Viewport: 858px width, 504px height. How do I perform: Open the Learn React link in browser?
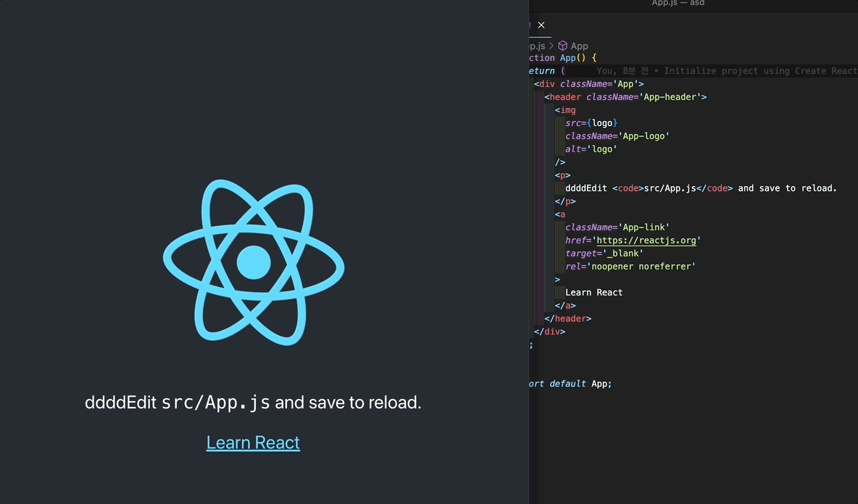point(253,442)
